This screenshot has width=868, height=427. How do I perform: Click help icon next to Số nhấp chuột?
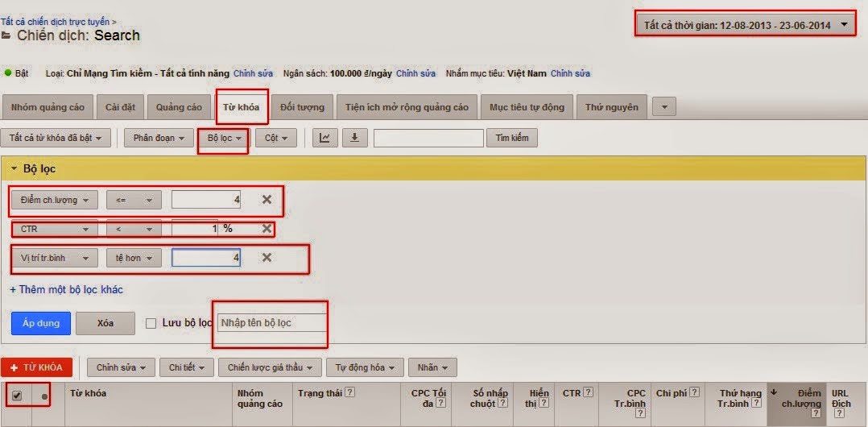502,403
